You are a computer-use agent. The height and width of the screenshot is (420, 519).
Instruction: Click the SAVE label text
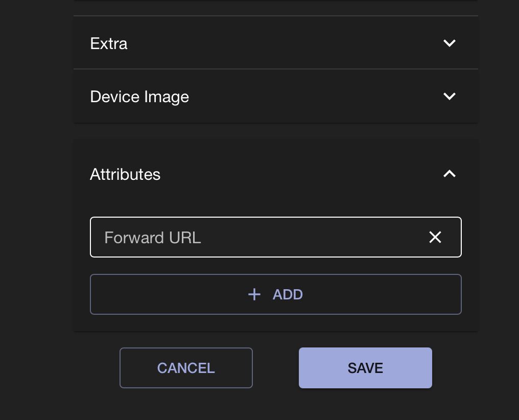(365, 368)
